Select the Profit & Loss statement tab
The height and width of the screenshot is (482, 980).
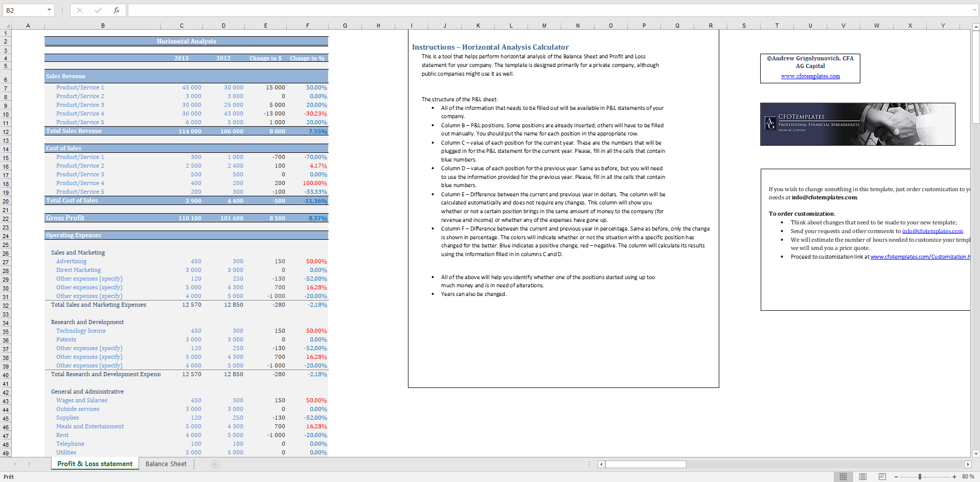(x=95, y=464)
